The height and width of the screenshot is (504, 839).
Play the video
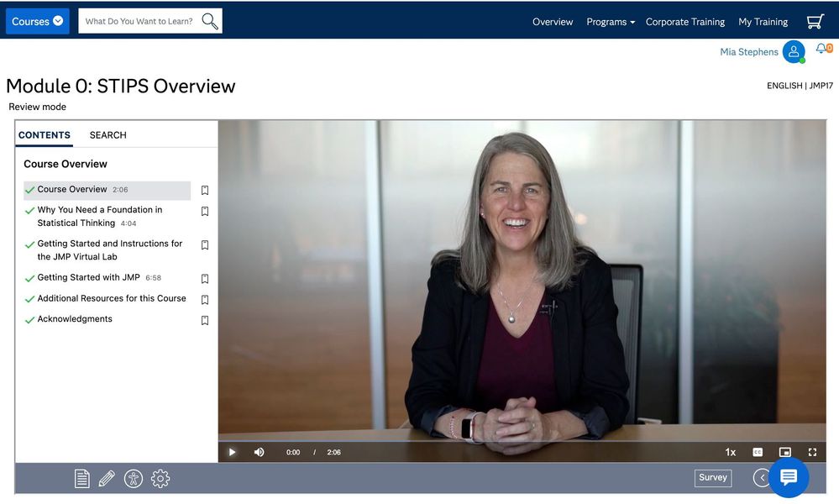click(x=233, y=452)
